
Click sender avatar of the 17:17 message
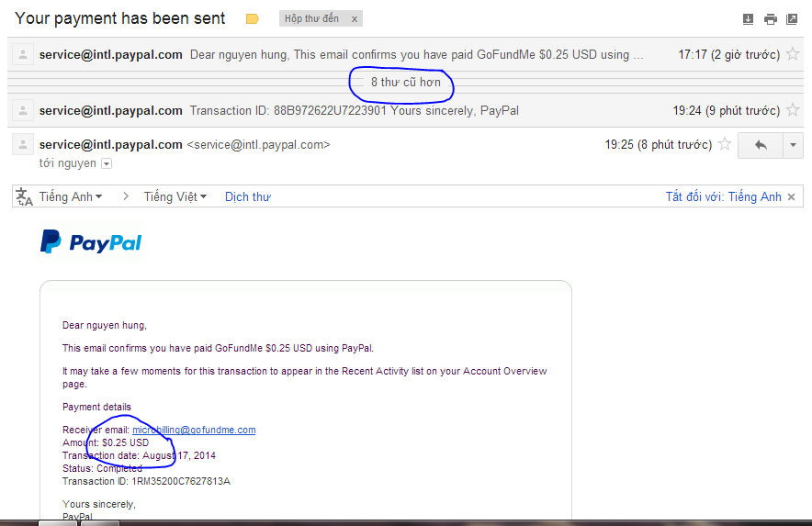(x=23, y=54)
